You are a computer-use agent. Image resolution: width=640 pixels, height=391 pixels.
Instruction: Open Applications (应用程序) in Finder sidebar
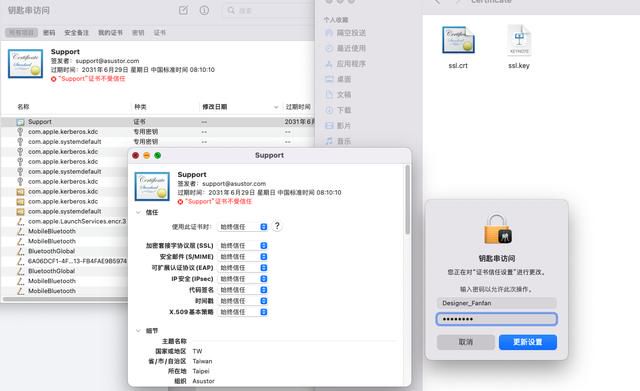coord(345,64)
